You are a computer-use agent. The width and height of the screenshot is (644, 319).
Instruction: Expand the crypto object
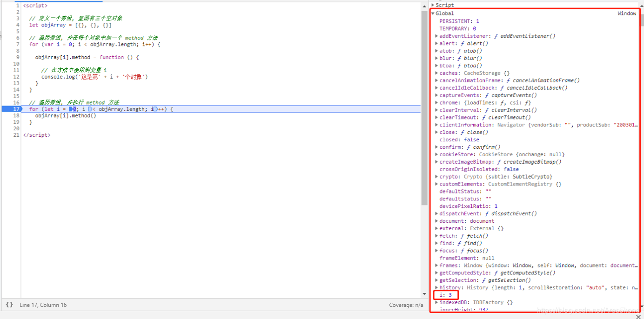tap(436, 177)
